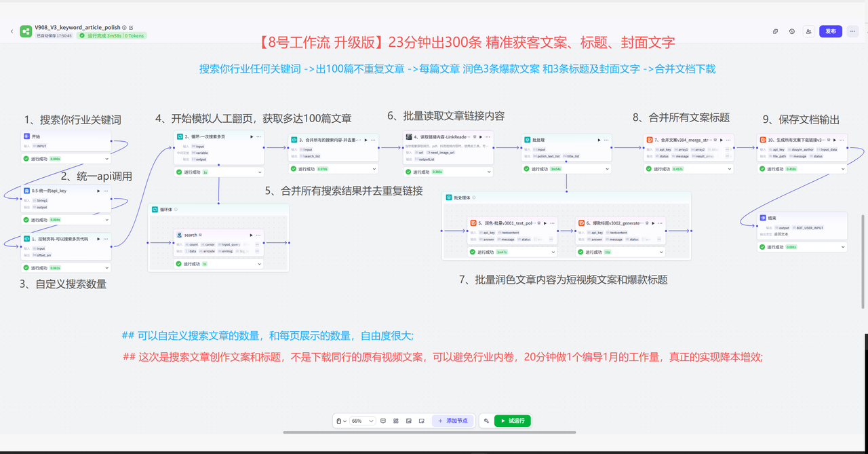Run the 润色-批量v3001 node alone

pos(546,223)
